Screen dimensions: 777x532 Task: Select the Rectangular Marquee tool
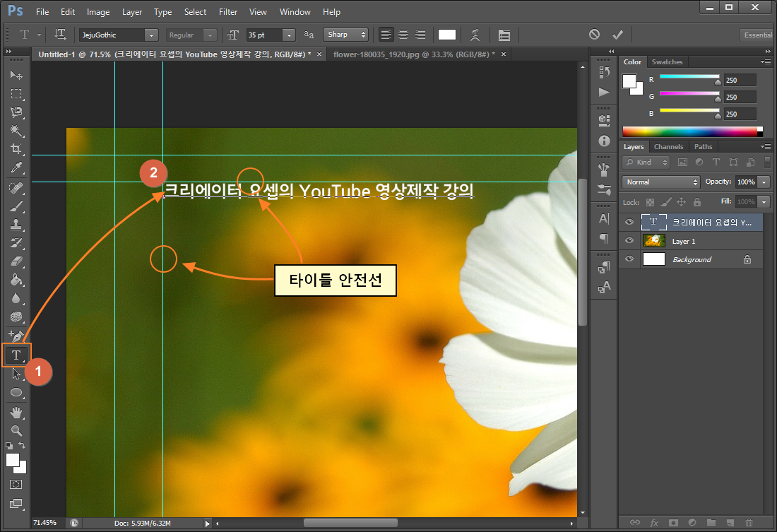pos(16,94)
